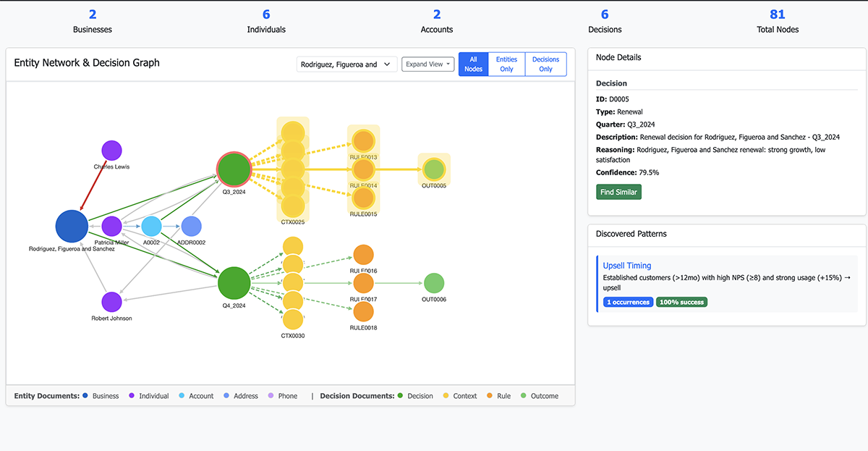The height and width of the screenshot is (451, 868).
Task: Switch to All Nodes view
Action: point(473,64)
